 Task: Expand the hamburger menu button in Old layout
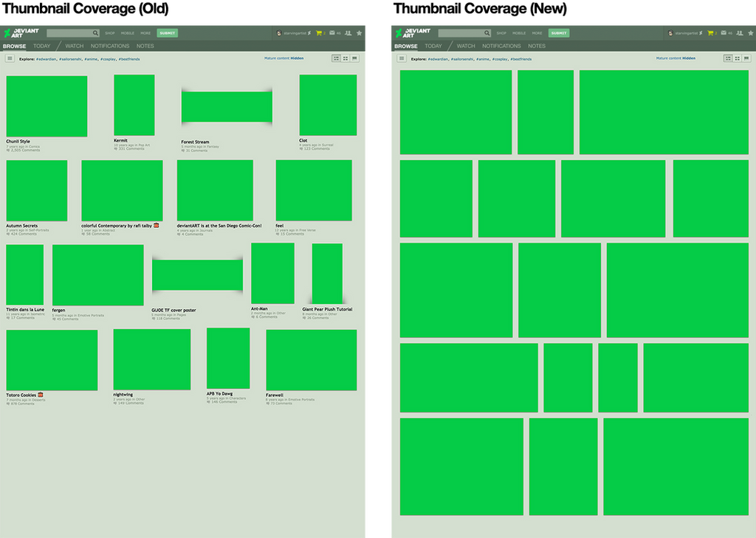point(10,58)
